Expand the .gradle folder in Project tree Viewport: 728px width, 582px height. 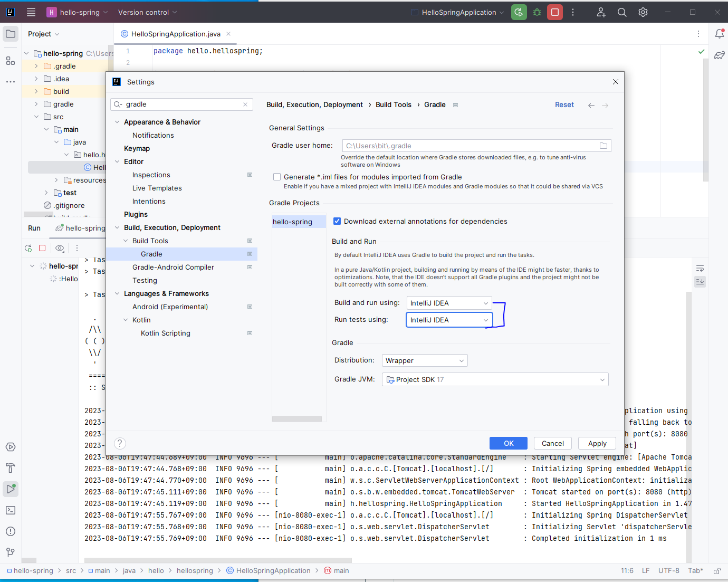tap(36, 66)
